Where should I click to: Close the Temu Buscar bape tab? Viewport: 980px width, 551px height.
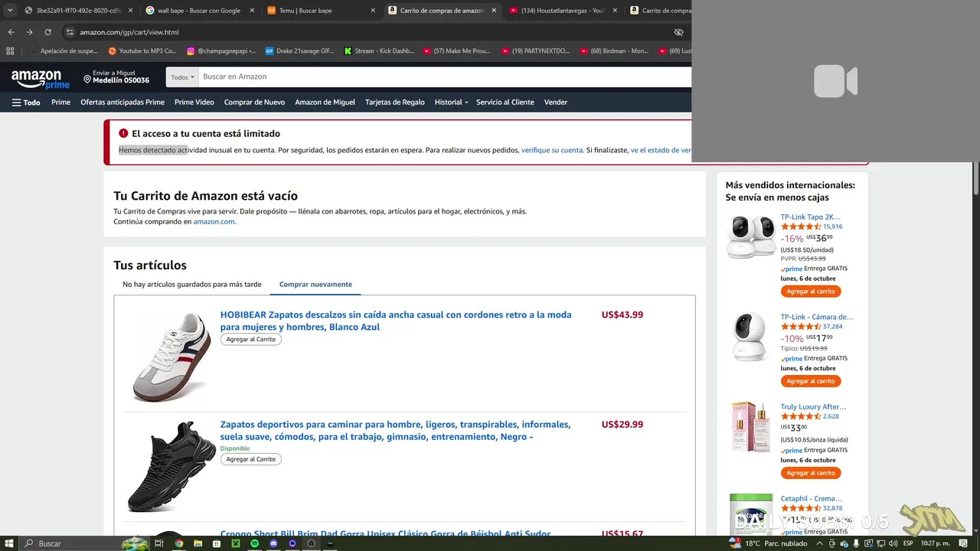coord(372,11)
